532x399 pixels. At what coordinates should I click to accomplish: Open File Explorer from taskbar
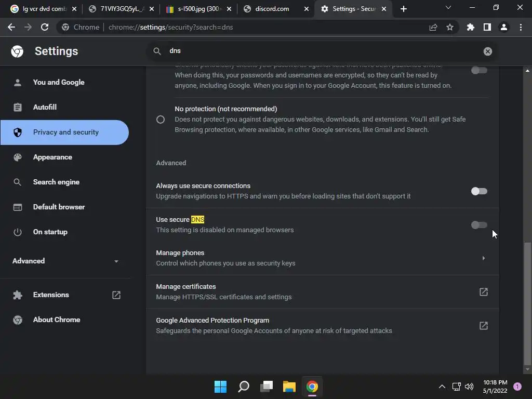(289, 387)
